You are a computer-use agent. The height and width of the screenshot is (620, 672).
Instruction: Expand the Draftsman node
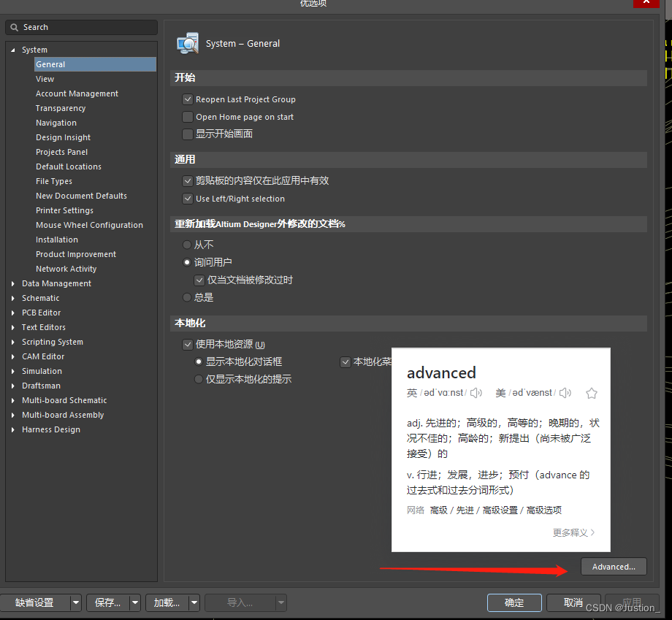click(x=13, y=386)
